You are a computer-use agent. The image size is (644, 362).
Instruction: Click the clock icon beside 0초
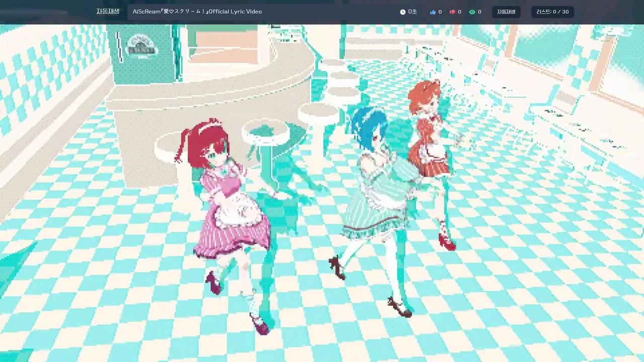coord(403,12)
